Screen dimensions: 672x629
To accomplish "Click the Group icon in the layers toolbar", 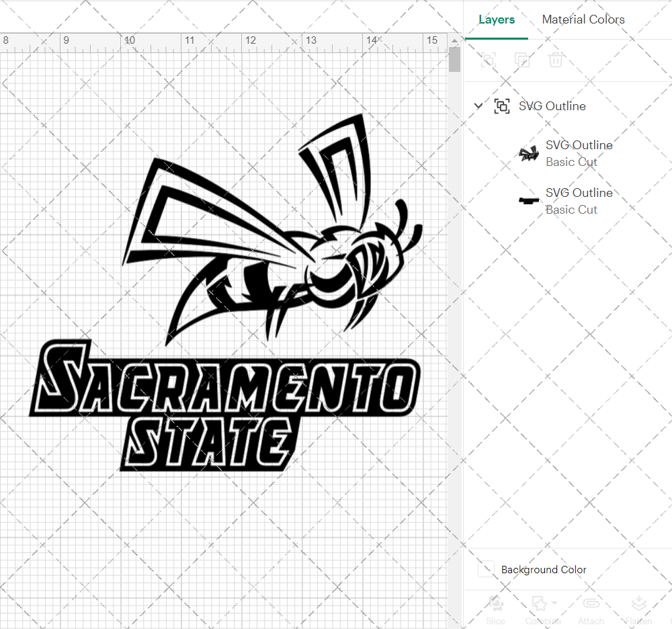I will click(488, 60).
